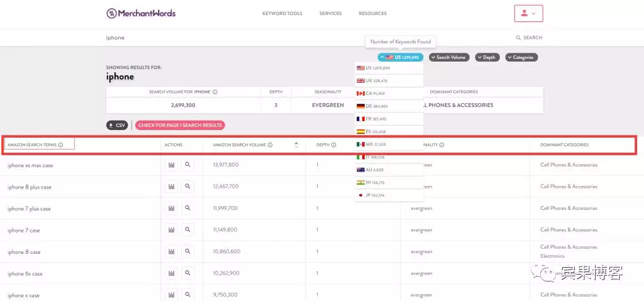Select AU in country list
This screenshot has height=301, width=644.
tap(389, 170)
